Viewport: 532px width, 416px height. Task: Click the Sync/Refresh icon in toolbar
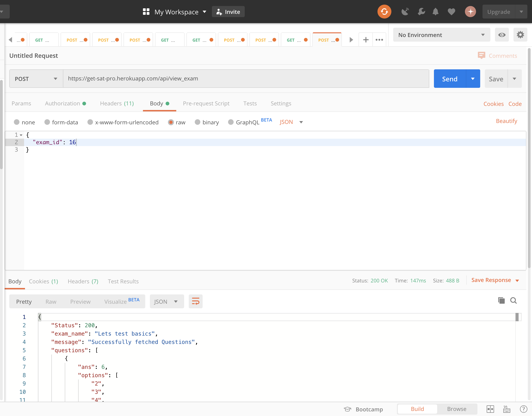385,12
